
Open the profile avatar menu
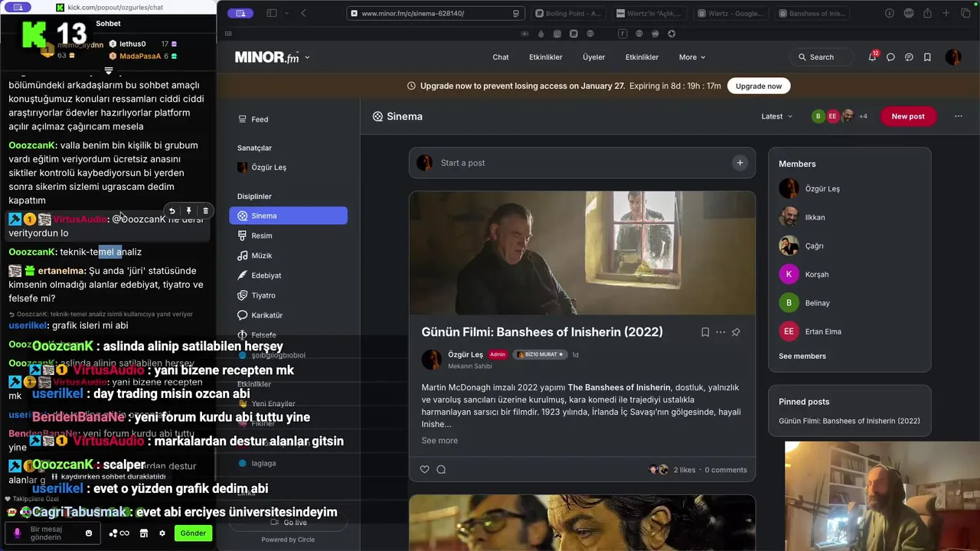click(953, 57)
